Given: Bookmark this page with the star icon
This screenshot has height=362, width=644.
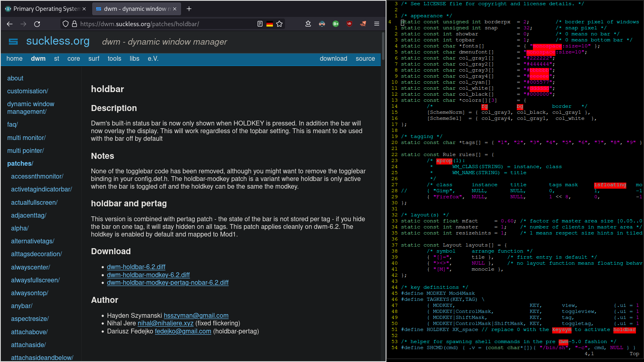Looking at the screenshot, I should 279,24.
